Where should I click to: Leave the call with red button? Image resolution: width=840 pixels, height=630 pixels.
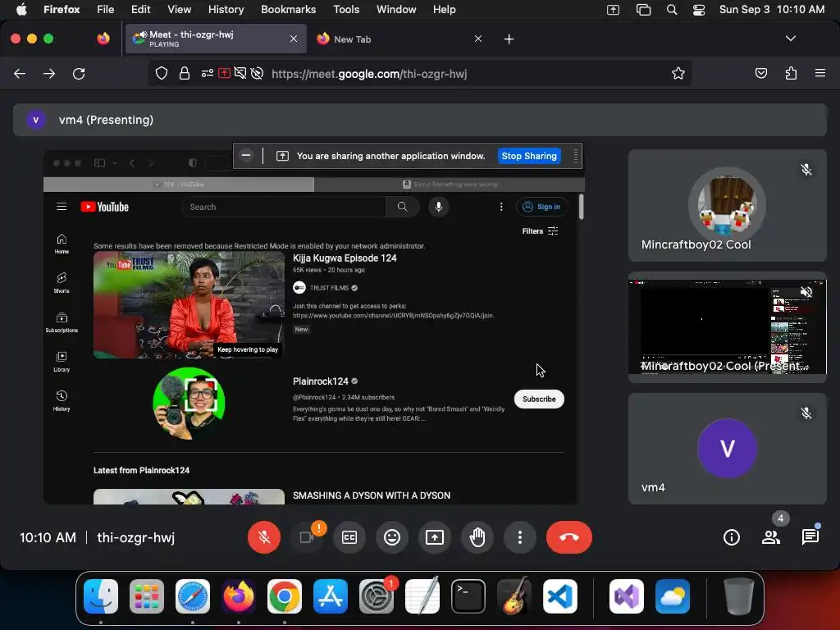(x=569, y=537)
